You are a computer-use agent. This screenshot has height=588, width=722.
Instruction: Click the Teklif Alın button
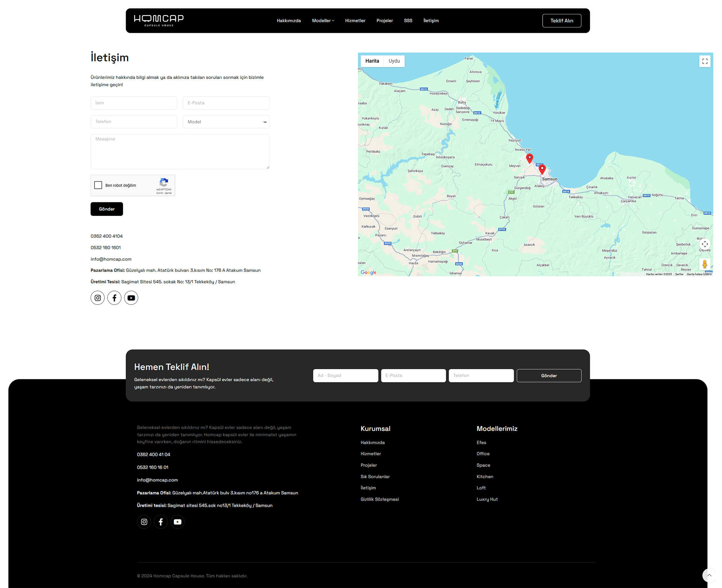coord(562,21)
